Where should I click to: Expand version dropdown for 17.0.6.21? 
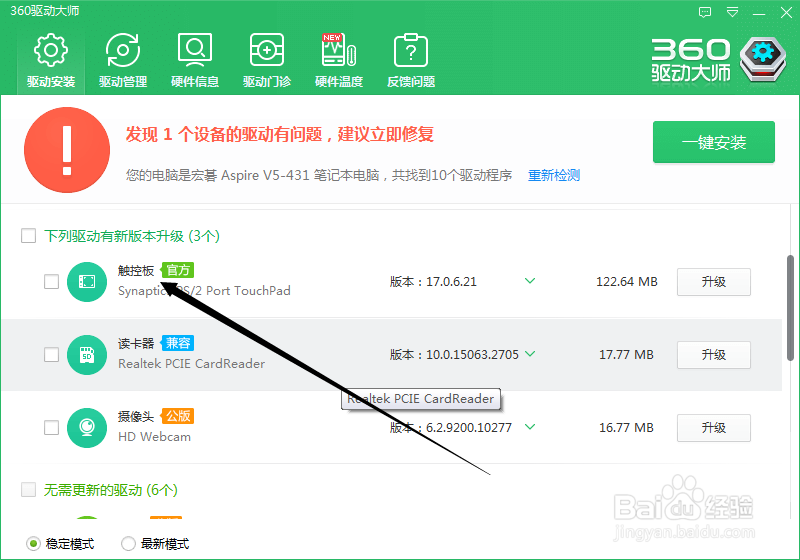530,281
